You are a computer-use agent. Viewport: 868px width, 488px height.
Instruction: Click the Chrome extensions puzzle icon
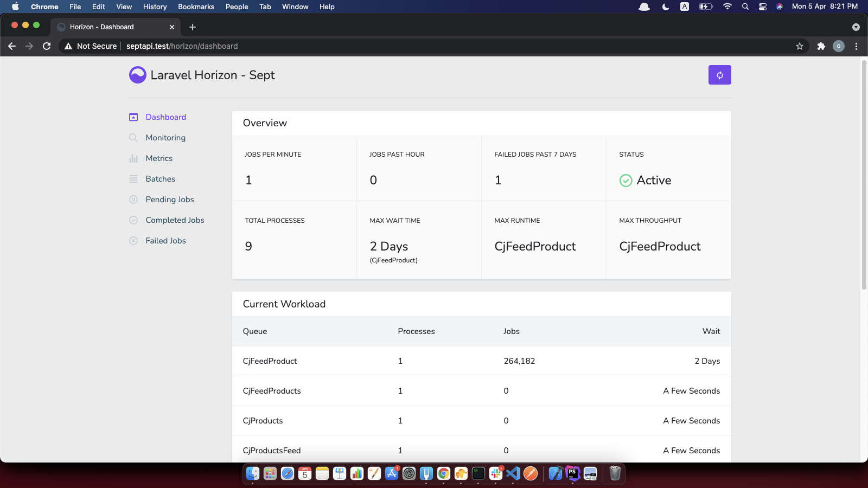[x=820, y=46]
